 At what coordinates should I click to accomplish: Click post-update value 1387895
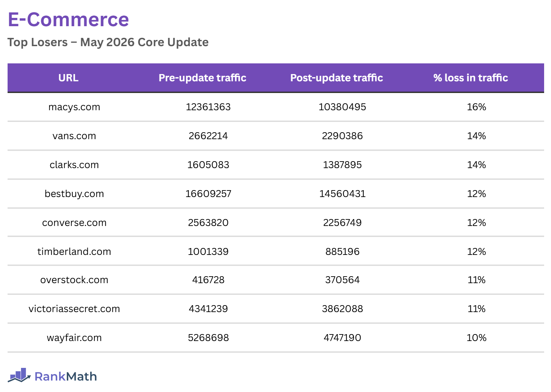point(342,165)
